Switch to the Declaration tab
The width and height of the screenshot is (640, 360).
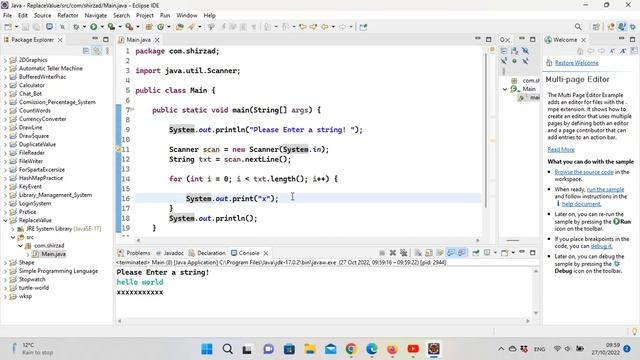coord(207,253)
